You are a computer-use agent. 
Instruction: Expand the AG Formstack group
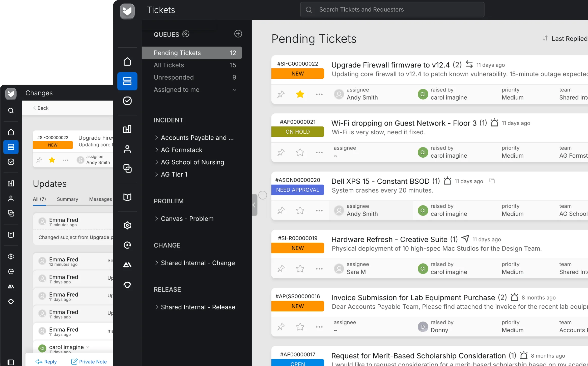point(157,150)
